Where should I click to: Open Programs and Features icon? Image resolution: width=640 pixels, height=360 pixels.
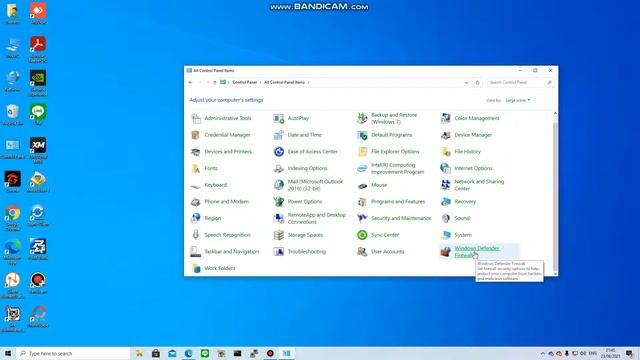pyautogui.click(x=362, y=202)
